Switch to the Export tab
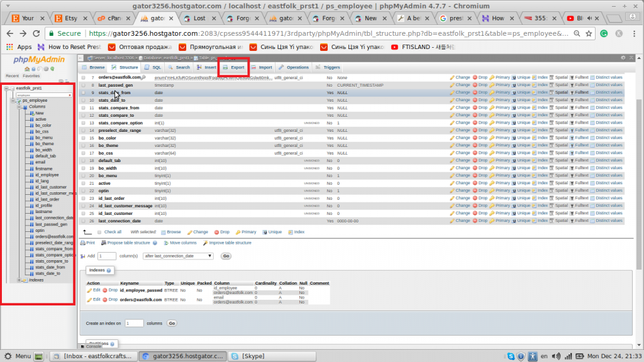Image resolution: width=644 pixels, height=362 pixels. [233, 67]
